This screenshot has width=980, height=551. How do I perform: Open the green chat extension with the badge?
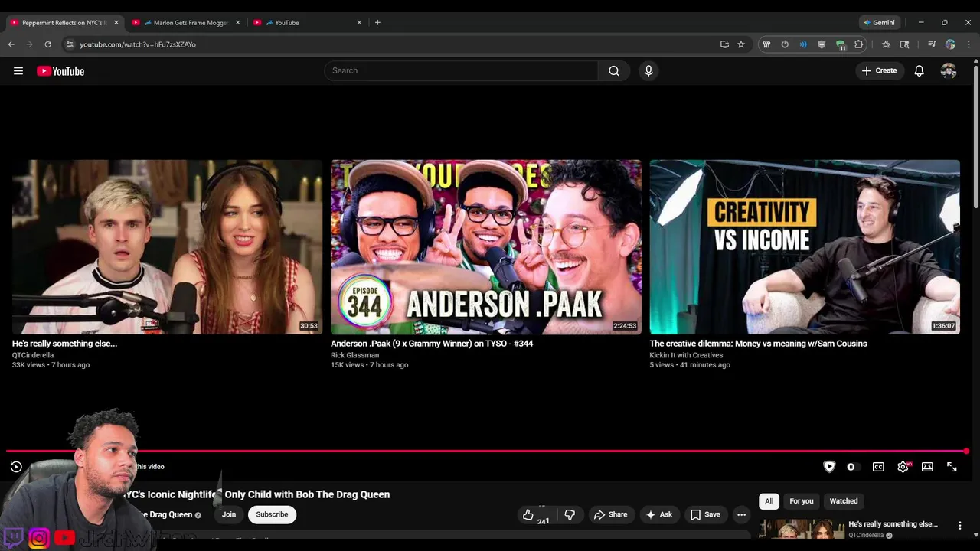coord(841,45)
